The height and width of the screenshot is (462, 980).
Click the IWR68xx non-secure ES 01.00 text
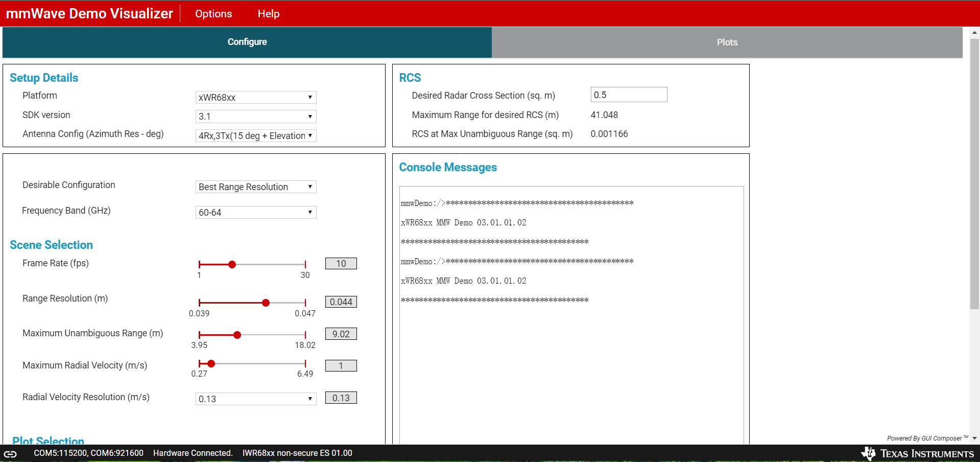(x=297, y=453)
